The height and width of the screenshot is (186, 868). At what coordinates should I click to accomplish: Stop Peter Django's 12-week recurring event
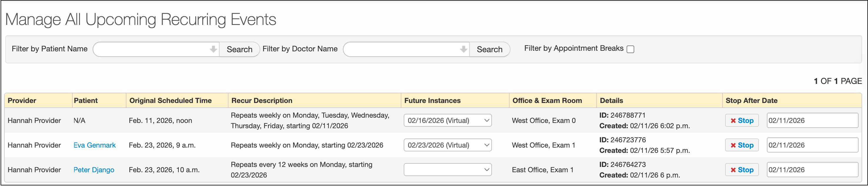(742, 170)
